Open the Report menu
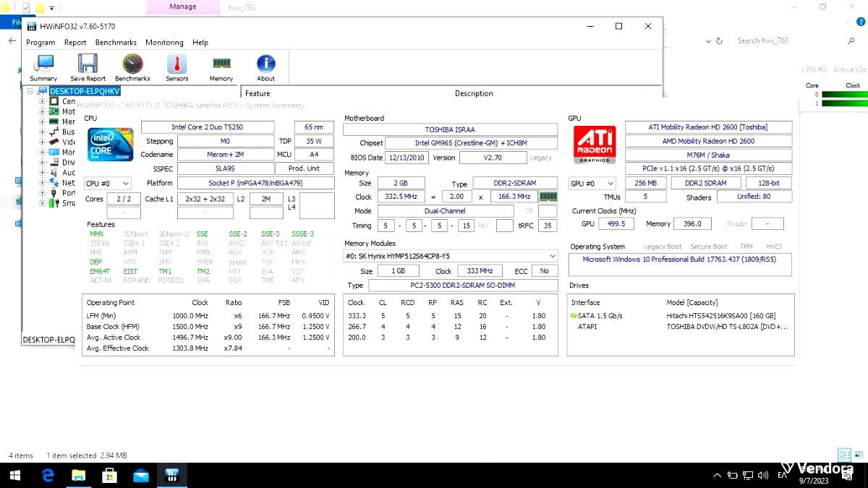Image resolution: width=868 pixels, height=488 pixels. pos(75,43)
